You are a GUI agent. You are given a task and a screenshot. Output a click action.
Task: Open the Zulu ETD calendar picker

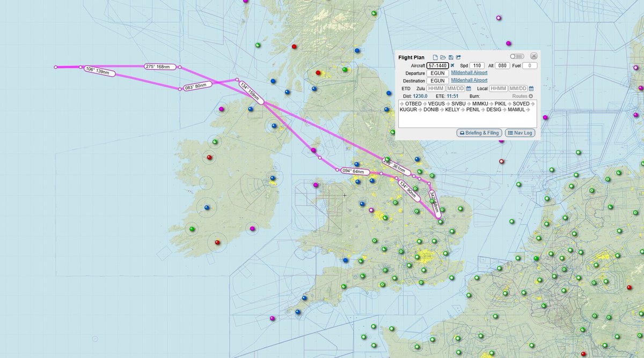coord(469,88)
